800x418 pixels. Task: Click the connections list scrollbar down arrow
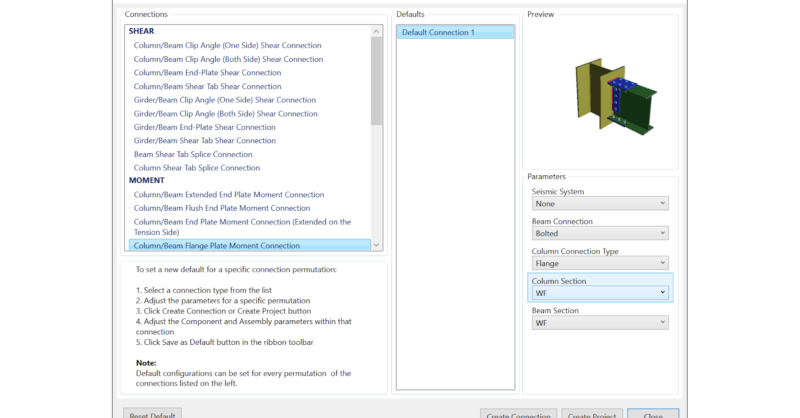click(376, 245)
